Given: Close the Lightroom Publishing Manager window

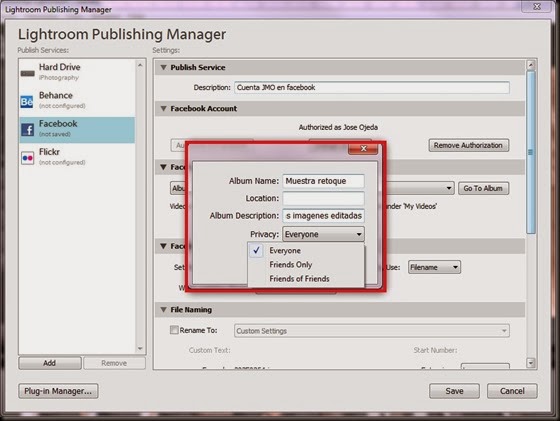Looking at the screenshot, I should click(536, 6).
